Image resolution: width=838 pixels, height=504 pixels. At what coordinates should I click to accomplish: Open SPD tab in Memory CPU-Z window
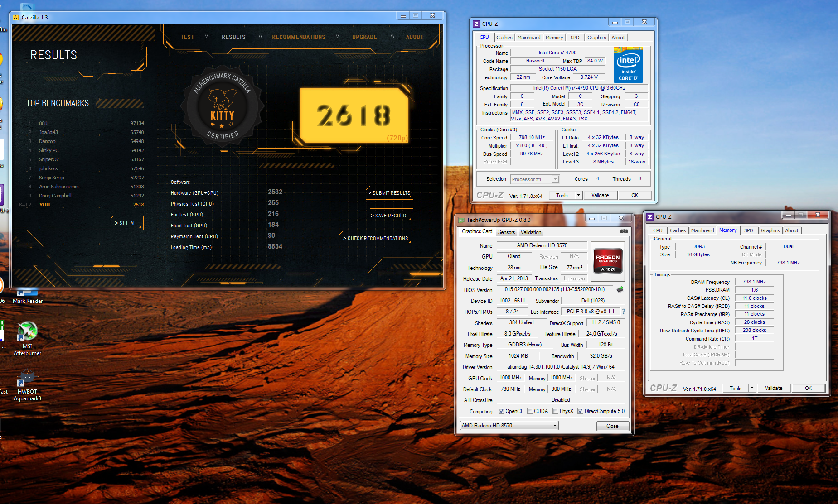click(x=748, y=230)
